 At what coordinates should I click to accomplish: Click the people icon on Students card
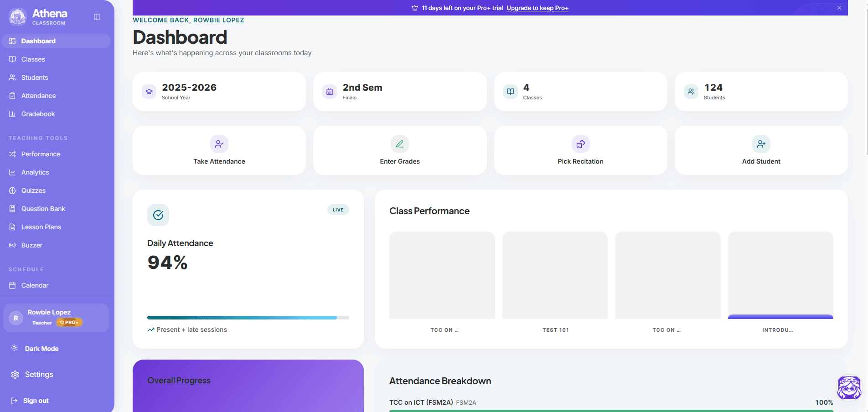[x=691, y=92]
